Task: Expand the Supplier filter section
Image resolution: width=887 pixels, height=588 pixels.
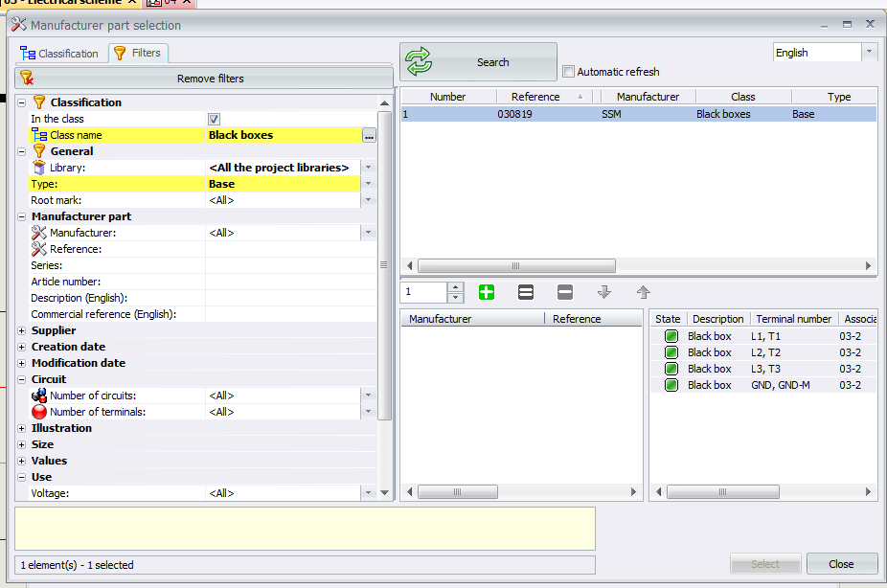Action: (22, 330)
